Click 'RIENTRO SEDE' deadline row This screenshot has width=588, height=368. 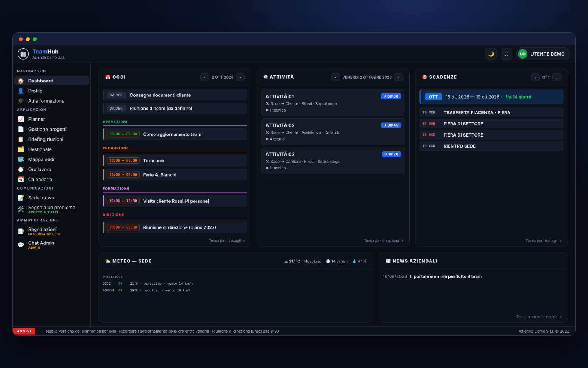coord(491,146)
